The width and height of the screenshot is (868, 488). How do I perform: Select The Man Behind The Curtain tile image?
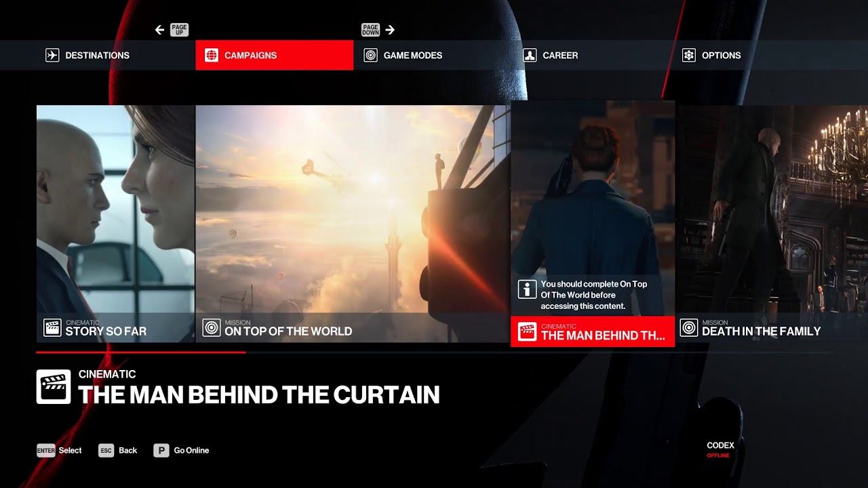[x=593, y=209]
